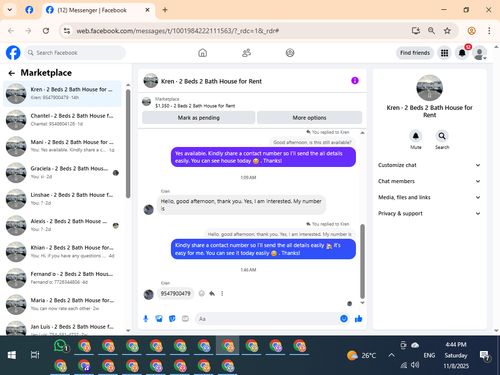Open the Alexis conversation

click(62, 225)
